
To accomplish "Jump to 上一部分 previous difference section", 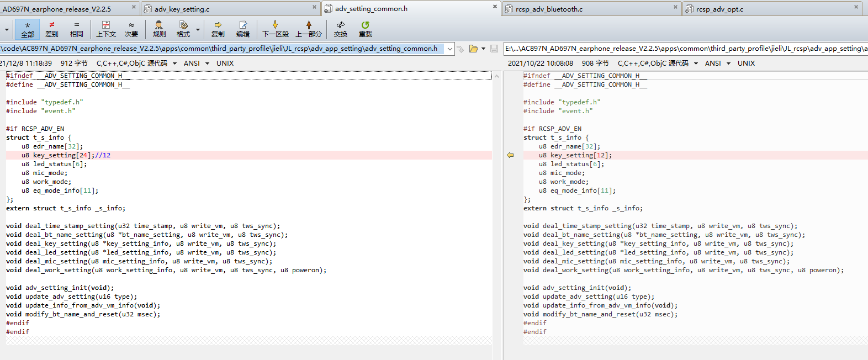I will pyautogui.click(x=309, y=29).
